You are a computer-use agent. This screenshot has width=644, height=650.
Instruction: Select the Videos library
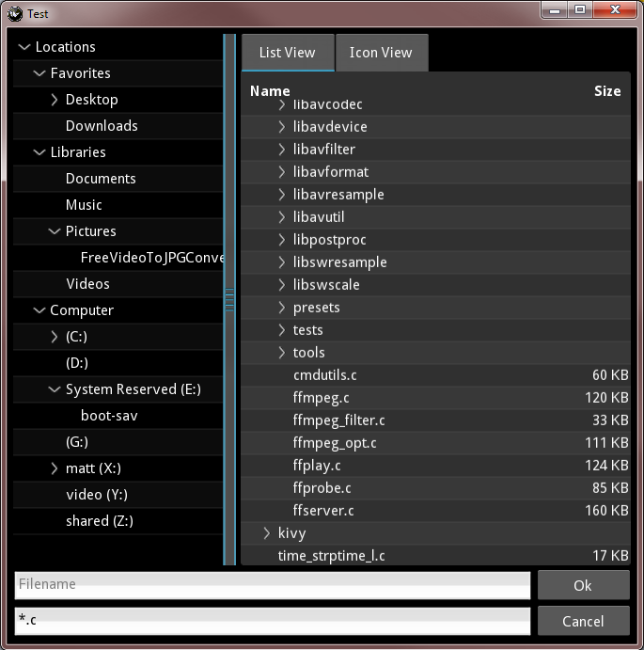tap(87, 284)
